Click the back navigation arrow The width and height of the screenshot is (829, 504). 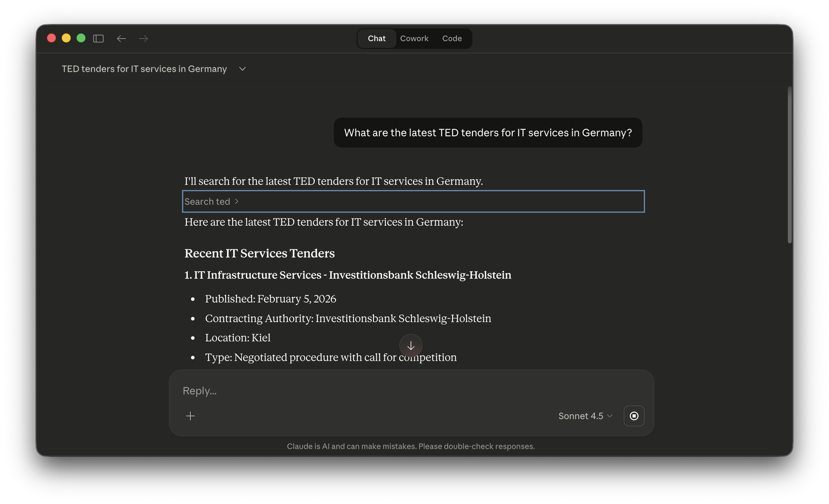[x=122, y=38]
